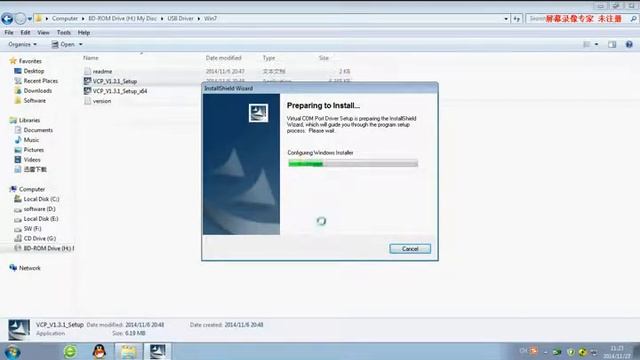
Task: Select 'Win7' in the address breadcrumb
Action: coord(210,18)
